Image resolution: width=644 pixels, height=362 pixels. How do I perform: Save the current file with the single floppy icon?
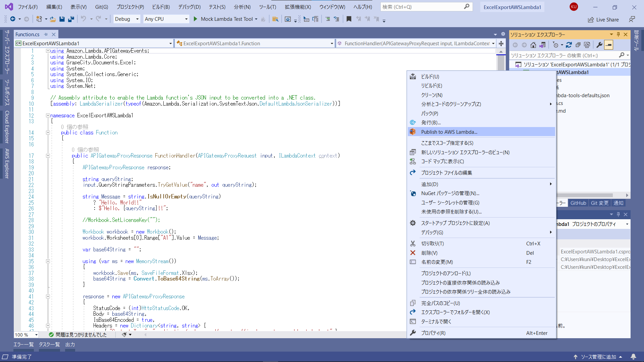click(x=62, y=19)
